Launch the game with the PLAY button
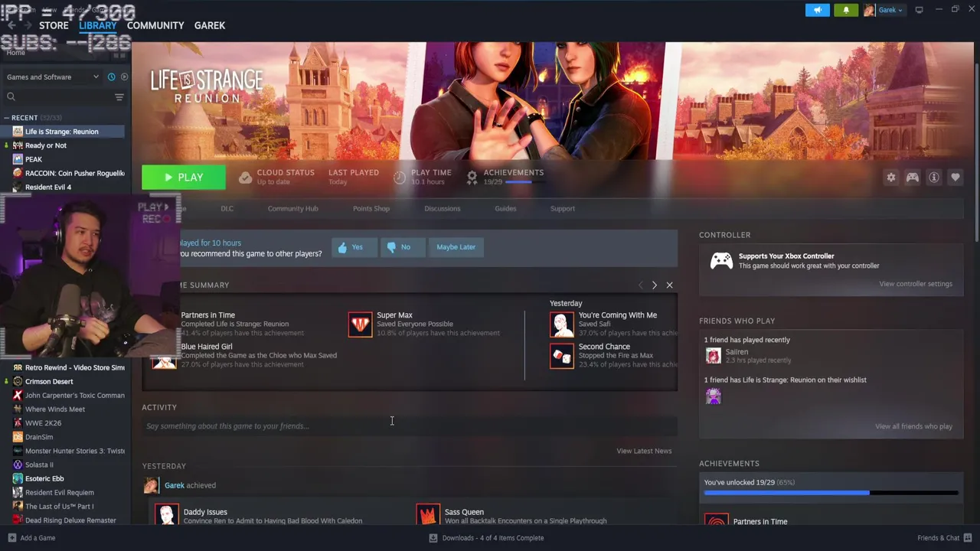Screen dimensions: 980x551 click(x=184, y=178)
